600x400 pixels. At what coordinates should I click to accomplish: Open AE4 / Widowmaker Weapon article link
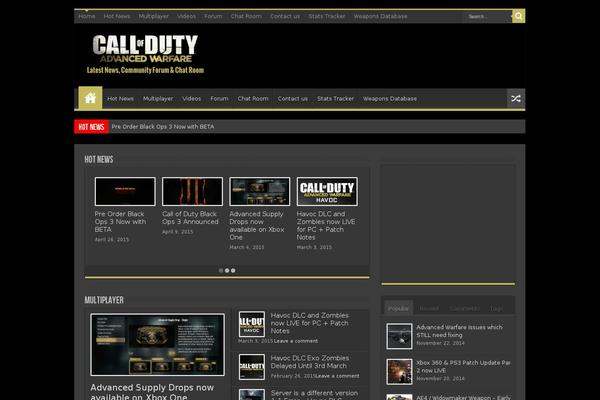[x=463, y=397]
